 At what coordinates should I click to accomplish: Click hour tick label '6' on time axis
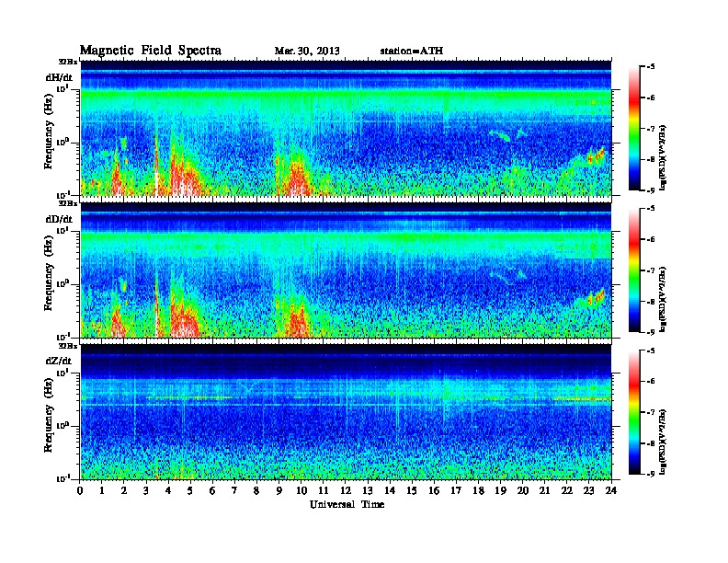click(212, 490)
